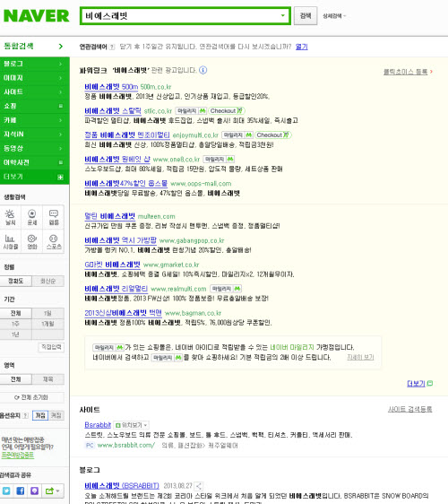The image size is (448, 504).
Task: Set period filter to 1일
Action: click(x=47, y=313)
